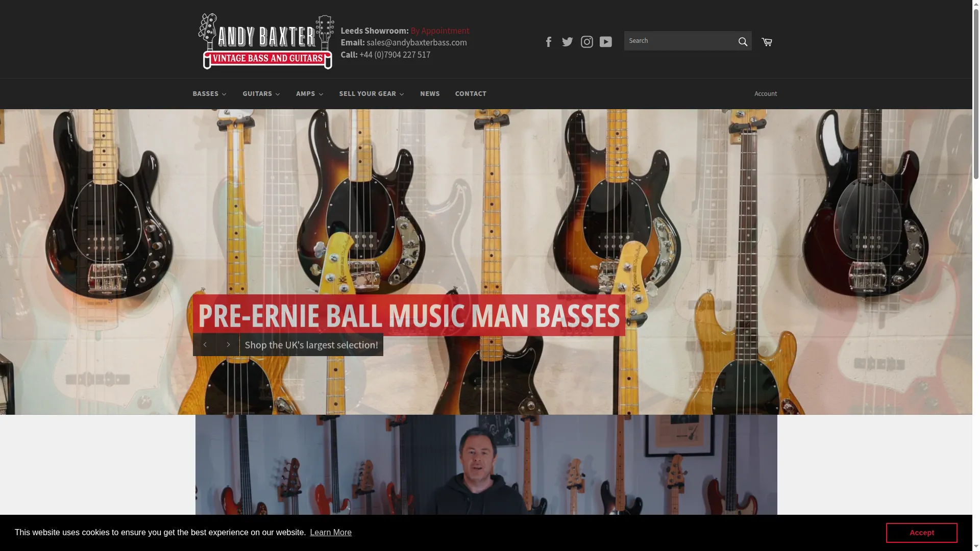The width and height of the screenshot is (980, 551).
Task: Open the Facebook social icon
Action: [549, 42]
